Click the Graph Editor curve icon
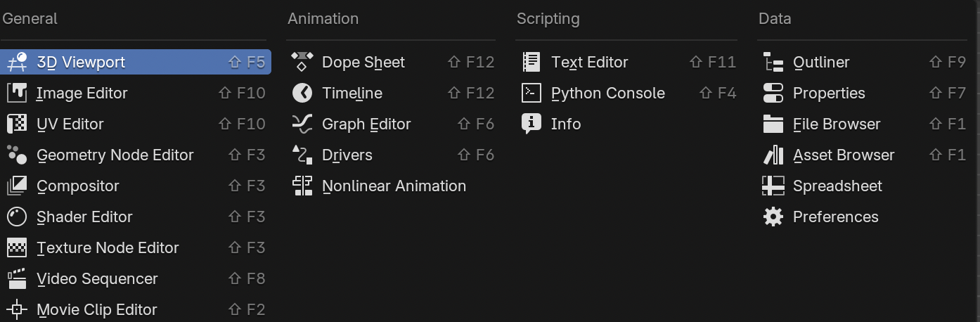 coord(302,124)
